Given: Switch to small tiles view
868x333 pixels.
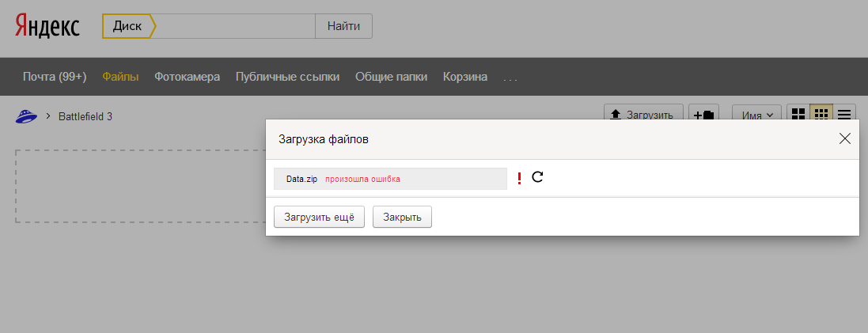Looking at the screenshot, I should click(821, 115).
